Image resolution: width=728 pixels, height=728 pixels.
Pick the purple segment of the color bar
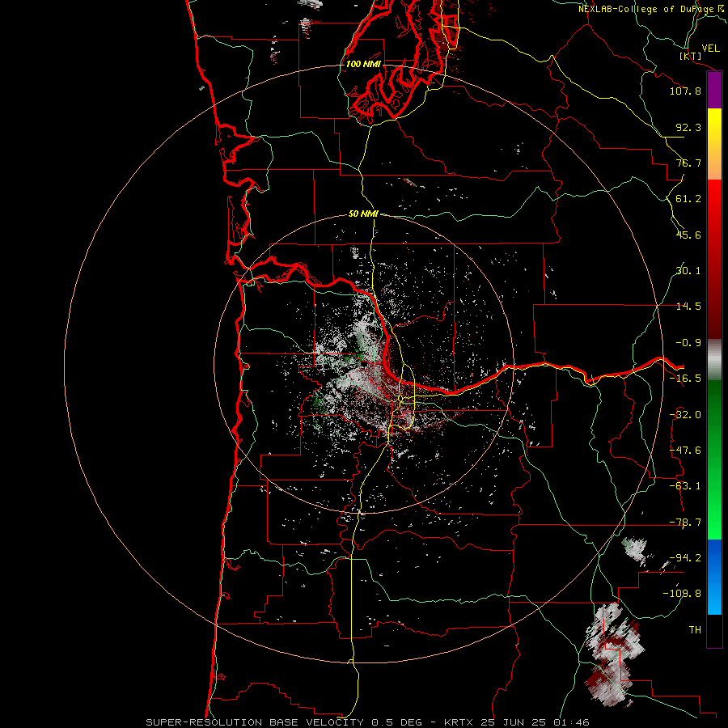pos(714,91)
